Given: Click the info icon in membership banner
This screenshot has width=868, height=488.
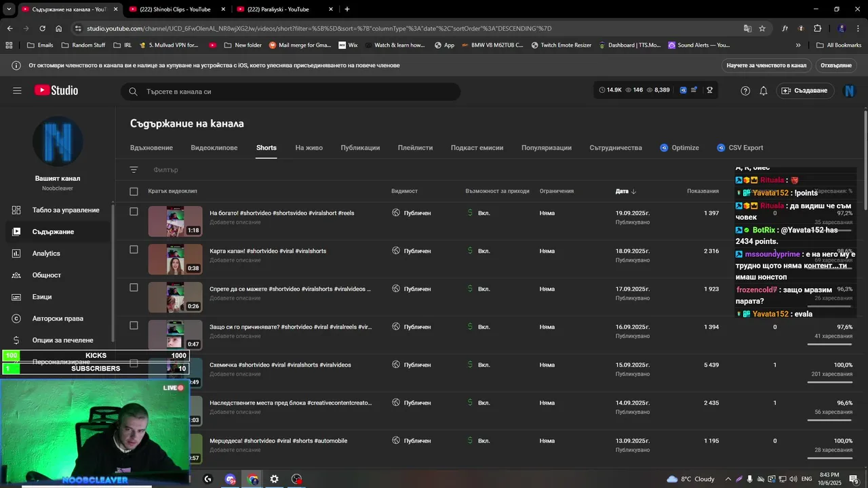Looking at the screenshot, I should (16, 66).
